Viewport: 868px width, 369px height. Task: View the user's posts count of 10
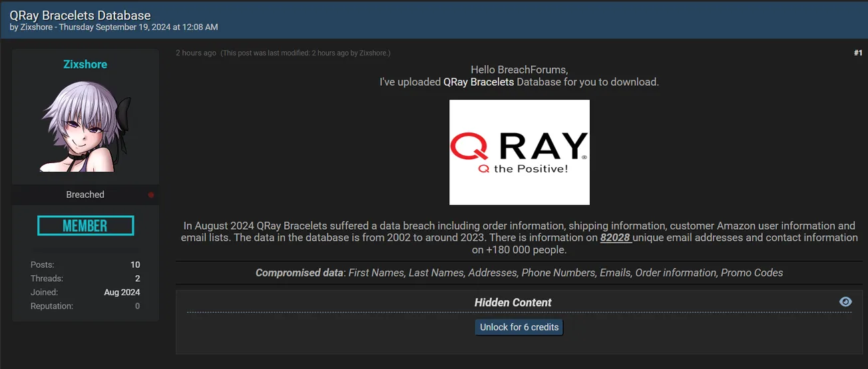135,264
